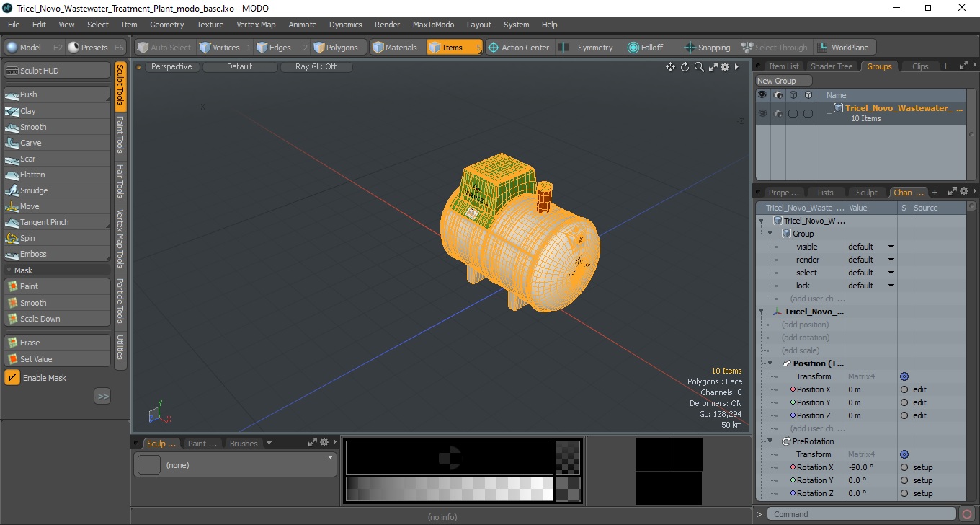Screen dimensions: 980x525
Task: Switch to Polygons selection mode
Action: [337, 48]
